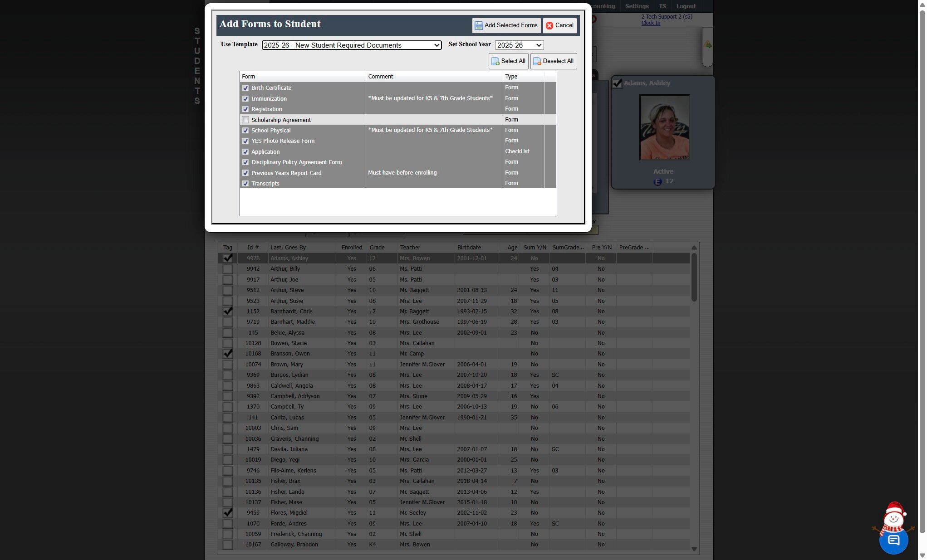
Task: Check the Scholarship Agreement form checkbox
Action: [x=245, y=120]
